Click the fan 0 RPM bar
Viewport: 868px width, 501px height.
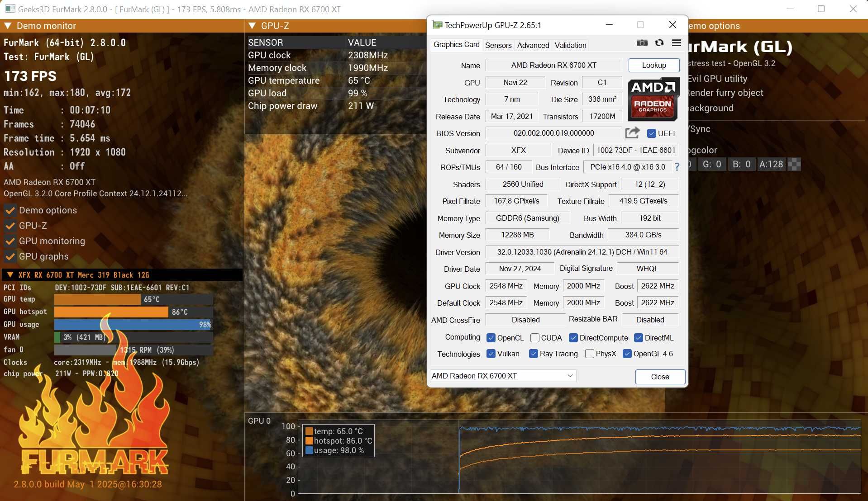click(134, 350)
